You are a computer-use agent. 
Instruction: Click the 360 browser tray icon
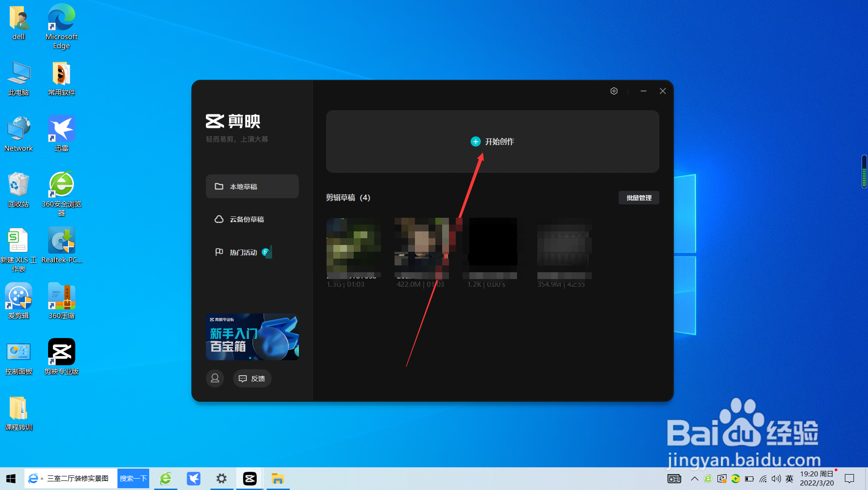pos(708,479)
